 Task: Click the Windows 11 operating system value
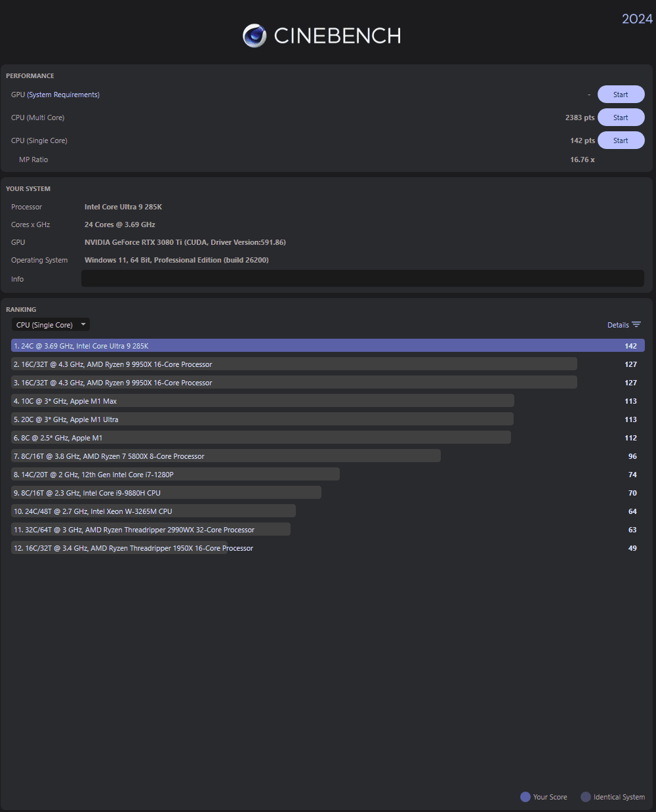tap(176, 260)
